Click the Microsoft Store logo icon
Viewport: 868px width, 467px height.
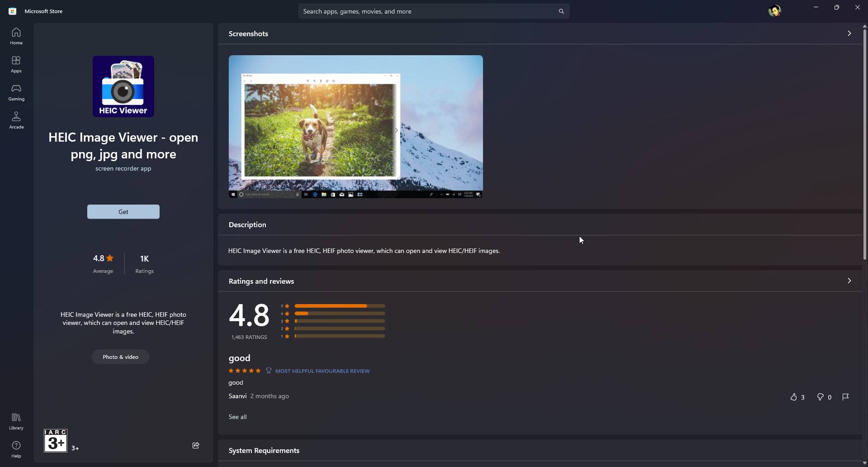[13, 11]
